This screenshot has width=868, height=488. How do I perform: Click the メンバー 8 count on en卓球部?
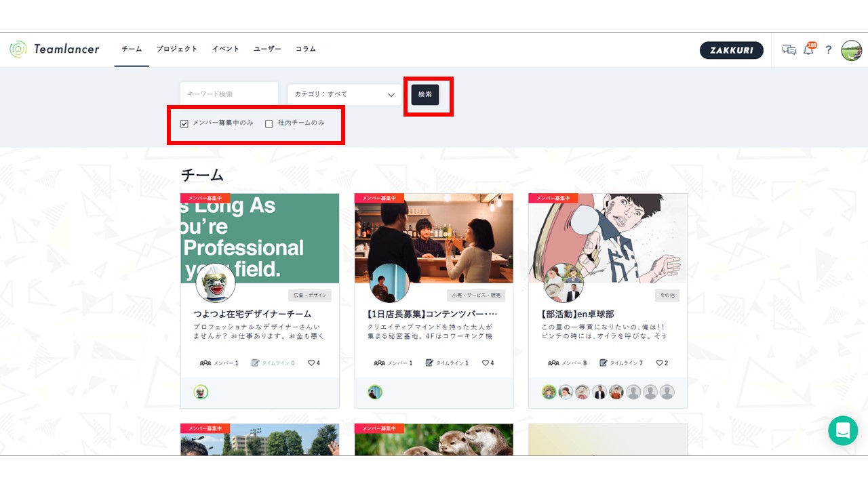click(x=567, y=363)
